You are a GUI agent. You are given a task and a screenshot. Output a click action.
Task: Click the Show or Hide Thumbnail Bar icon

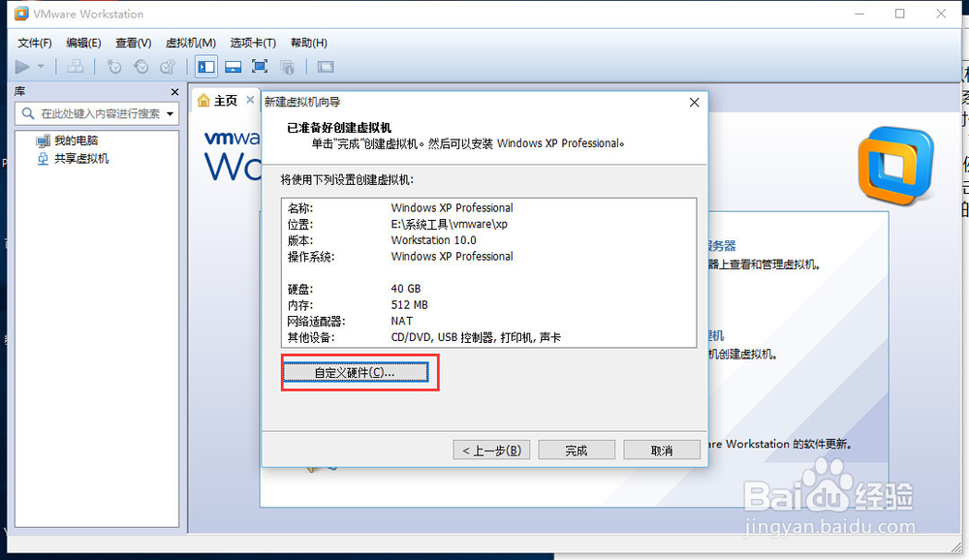point(234,66)
